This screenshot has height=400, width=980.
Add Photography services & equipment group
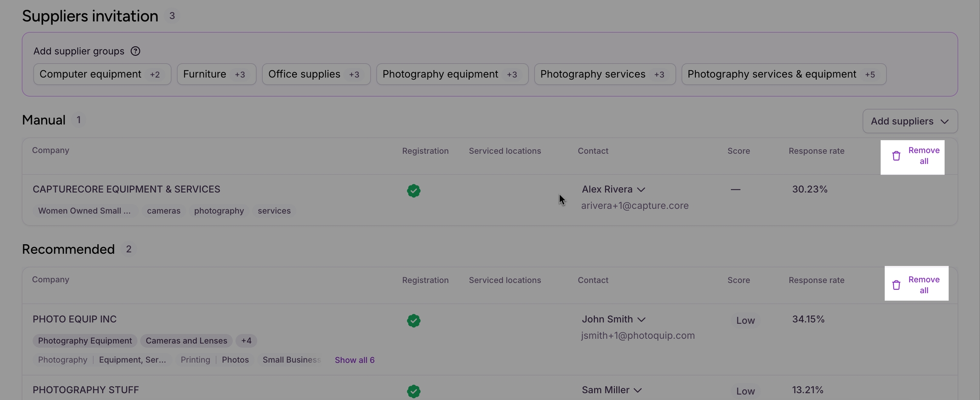783,74
